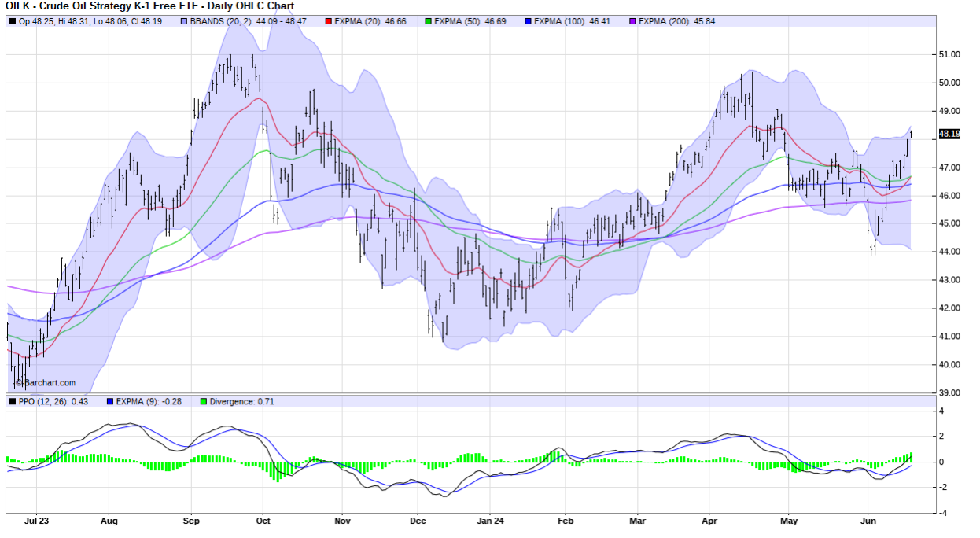Screen dimensions: 980x538
Task: Click the 45.00 price axis label
Action: 951,223
